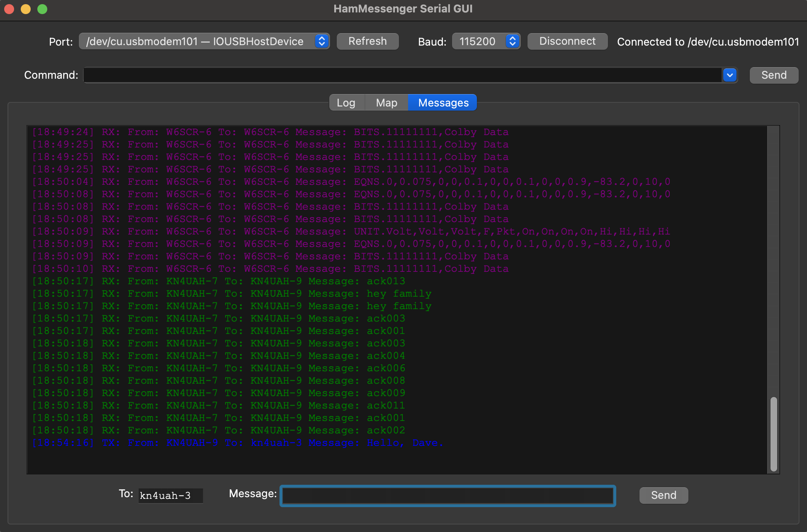Click the red close window button
The image size is (807, 532).
click(9, 9)
